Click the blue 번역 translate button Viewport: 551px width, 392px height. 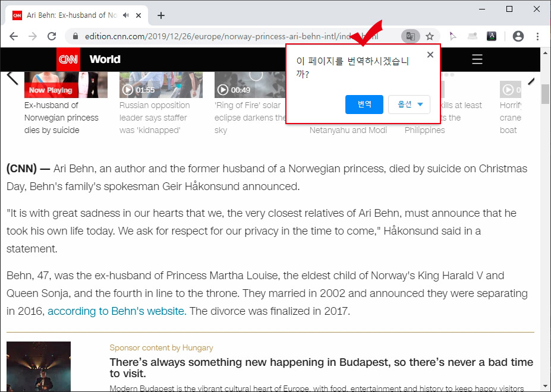364,105
